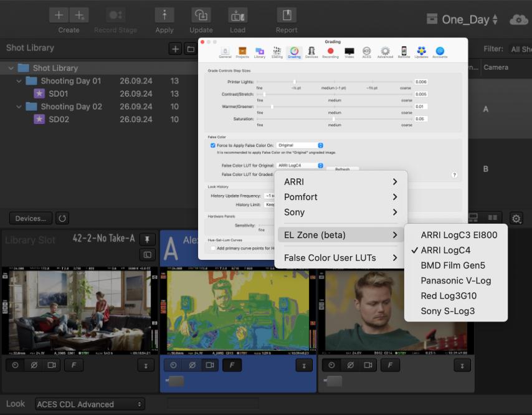Collapse the Shot Library root folder
532x415 pixels.
pyautogui.click(x=11, y=68)
